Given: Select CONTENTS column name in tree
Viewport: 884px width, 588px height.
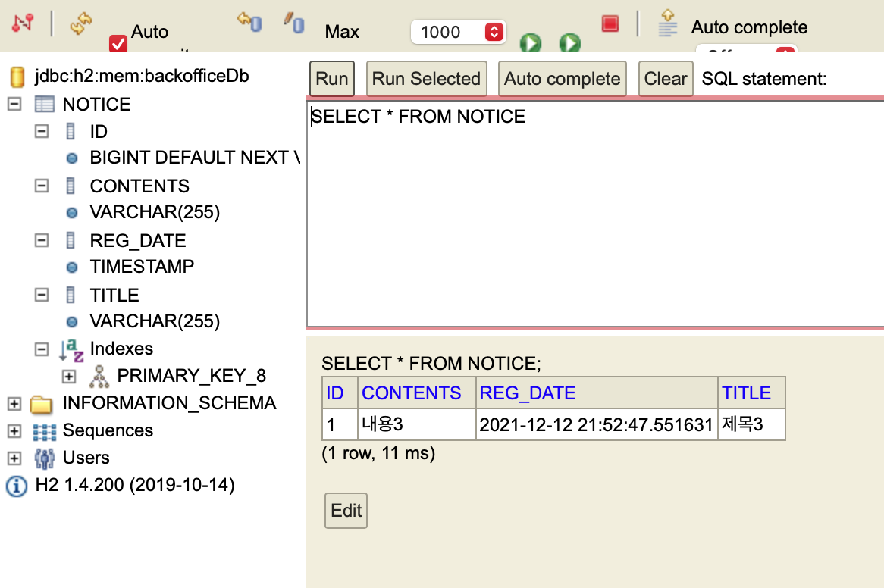Looking at the screenshot, I should click(139, 186).
